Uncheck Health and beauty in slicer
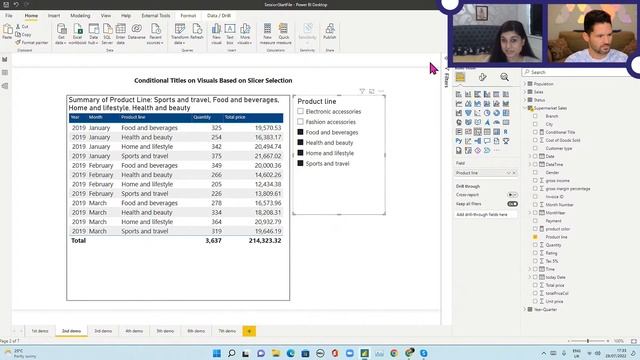This screenshot has width=640, height=360. (300, 142)
